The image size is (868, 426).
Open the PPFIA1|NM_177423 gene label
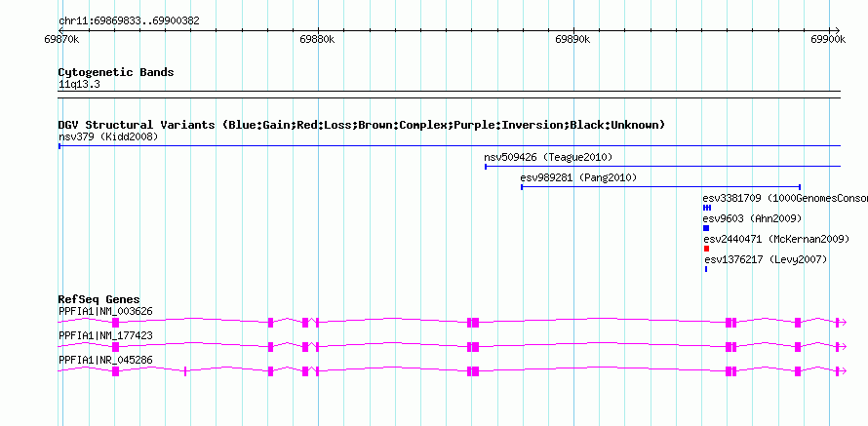[x=105, y=335]
